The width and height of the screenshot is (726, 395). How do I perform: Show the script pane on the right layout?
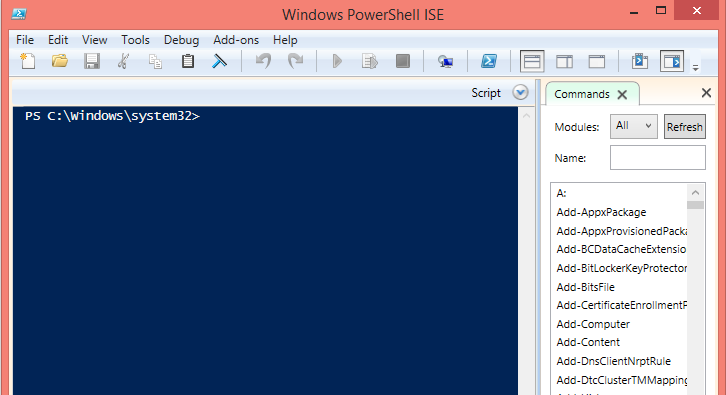click(x=564, y=61)
